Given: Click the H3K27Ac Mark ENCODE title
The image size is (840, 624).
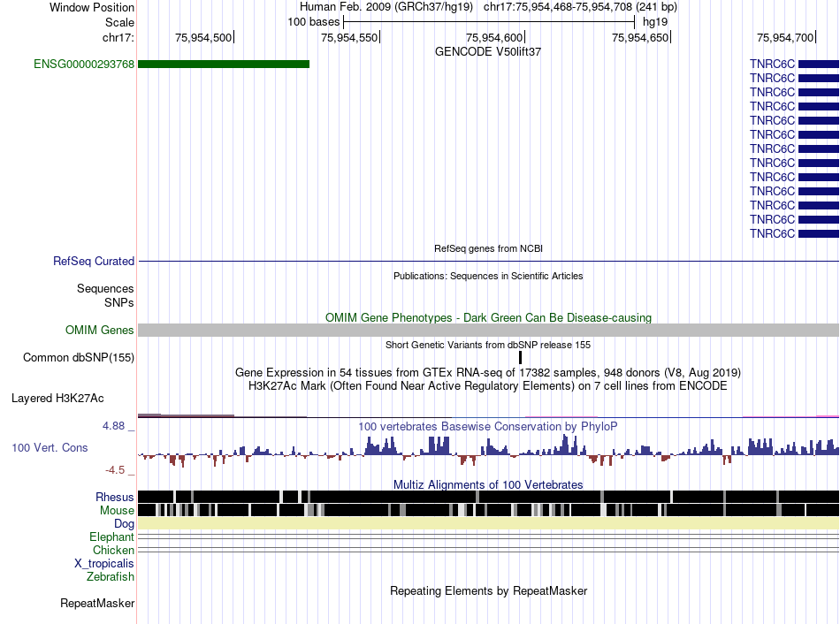Looking at the screenshot, I should [488, 385].
